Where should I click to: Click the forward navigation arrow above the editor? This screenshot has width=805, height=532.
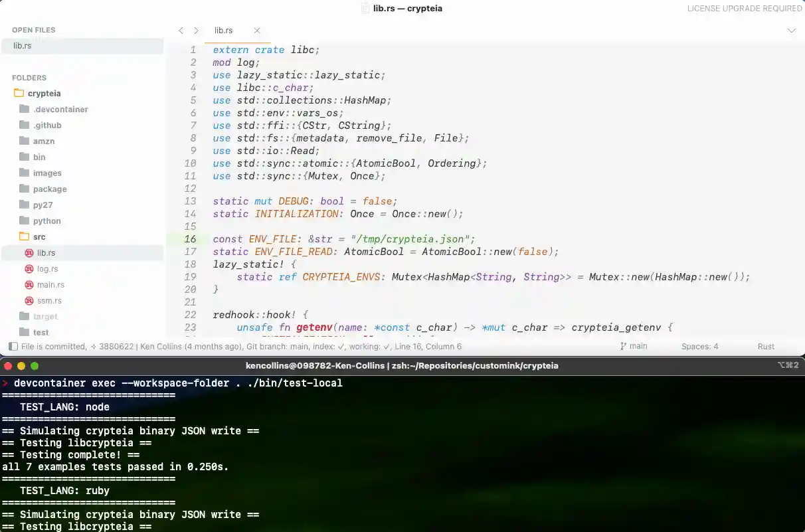(x=197, y=30)
